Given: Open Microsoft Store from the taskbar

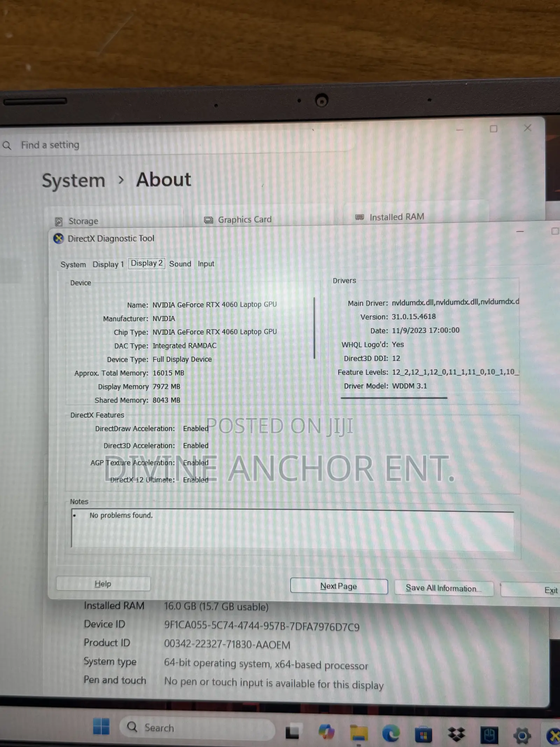Looking at the screenshot, I should click(x=423, y=734).
